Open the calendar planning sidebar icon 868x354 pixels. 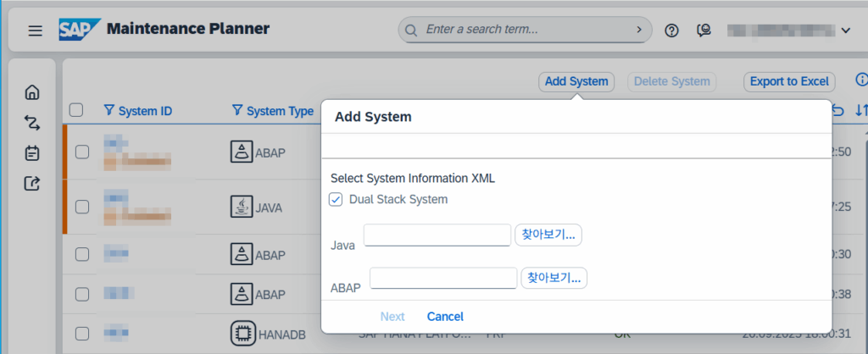pyautogui.click(x=32, y=153)
